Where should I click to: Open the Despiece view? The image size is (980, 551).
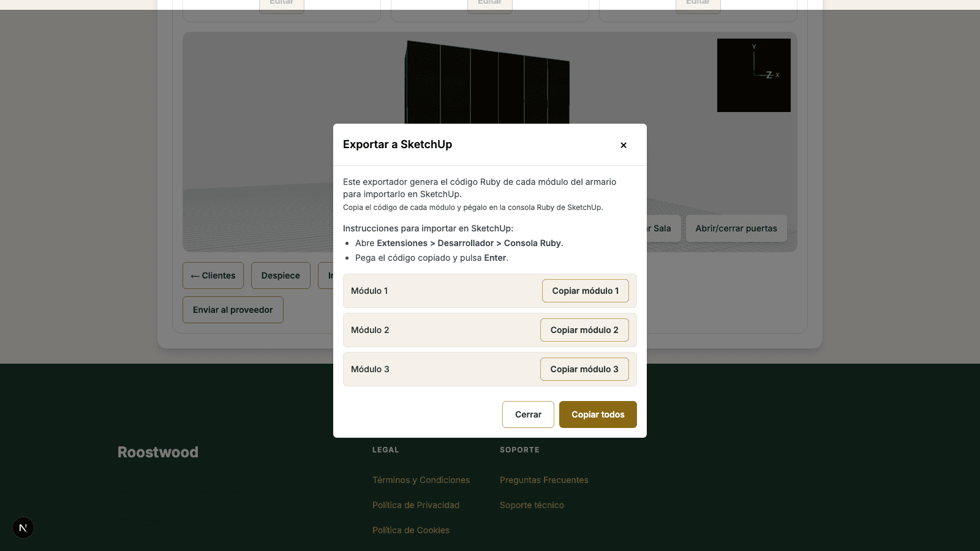click(x=281, y=275)
